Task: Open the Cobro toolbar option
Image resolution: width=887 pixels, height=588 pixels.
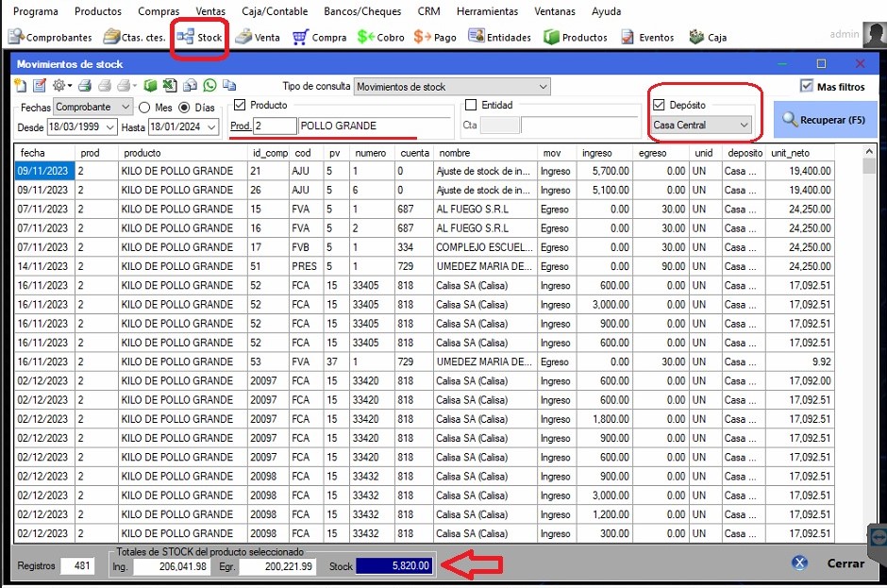Action: tap(380, 38)
